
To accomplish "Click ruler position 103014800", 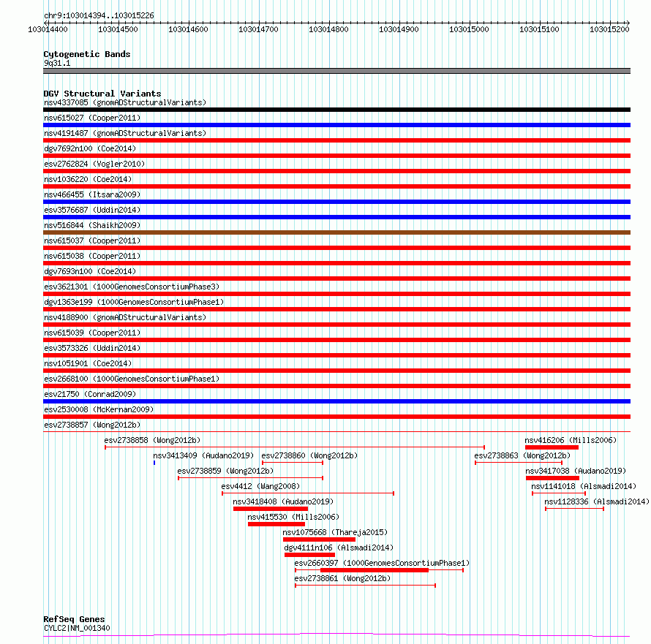I will [328, 29].
